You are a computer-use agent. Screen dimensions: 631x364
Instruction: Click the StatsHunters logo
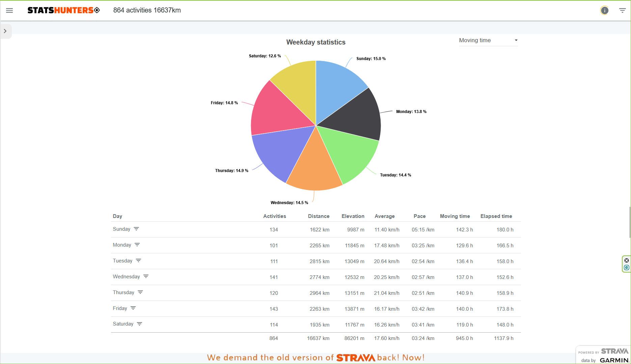[63, 10]
